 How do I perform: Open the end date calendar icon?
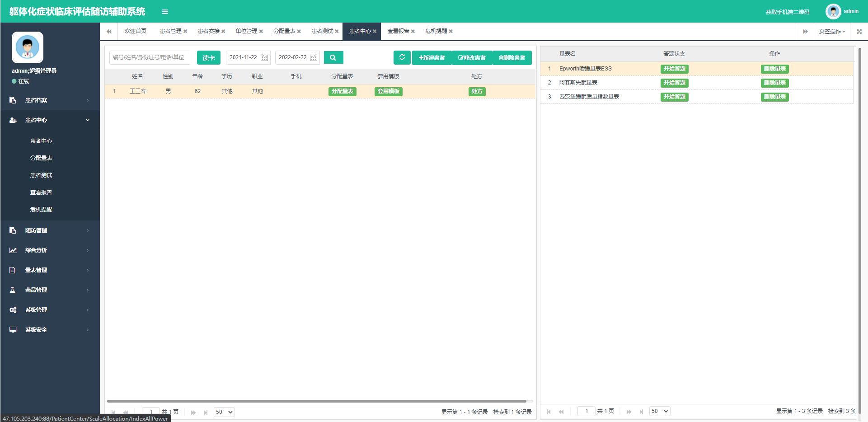(x=314, y=57)
